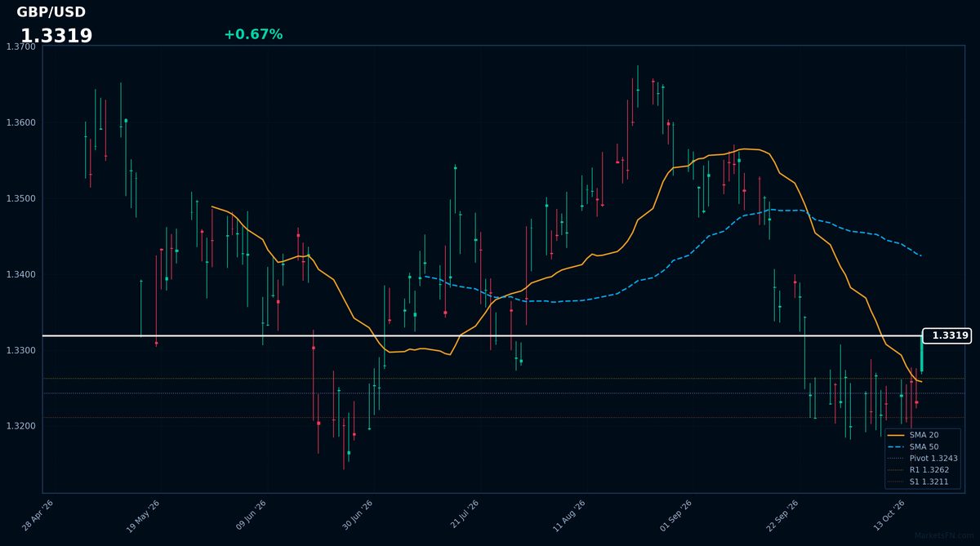Click the 1.3200 price axis label
980x546 pixels.
pyautogui.click(x=20, y=427)
